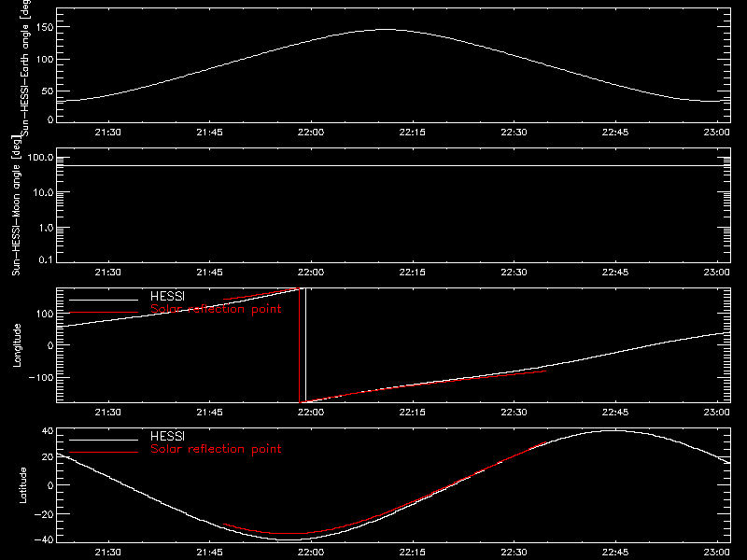This screenshot has width=747, height=560.
Task: Click the HESSI legend label in Longitude plot
Action: [167, 296]
